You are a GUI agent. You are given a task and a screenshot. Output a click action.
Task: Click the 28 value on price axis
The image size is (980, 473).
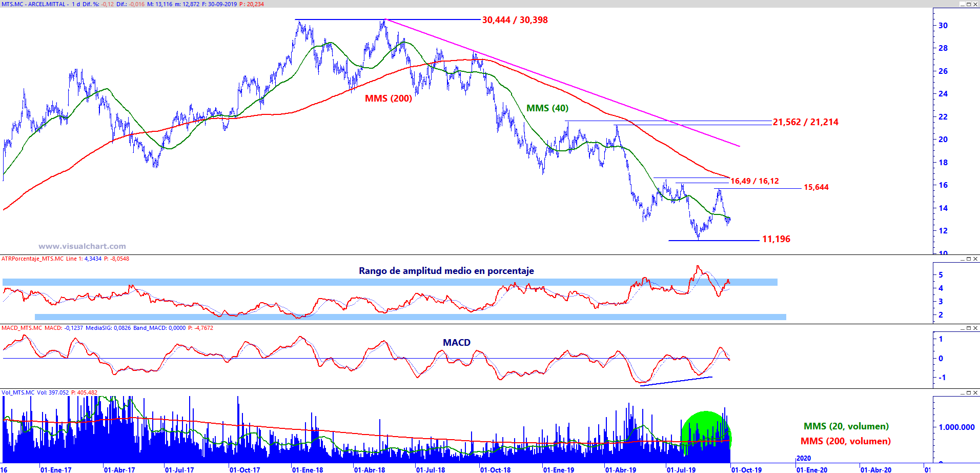tap(943, 48)
